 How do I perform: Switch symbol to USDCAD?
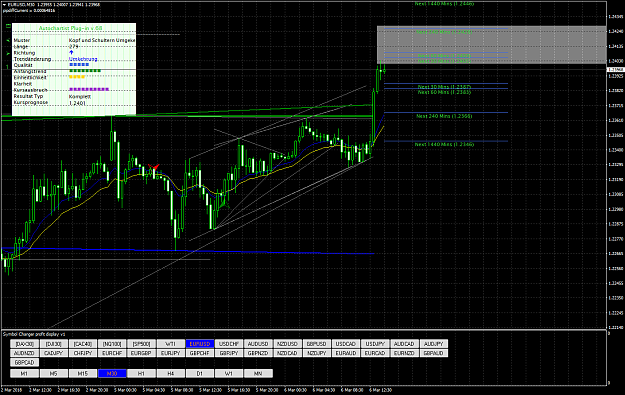(x=346, y=344)
